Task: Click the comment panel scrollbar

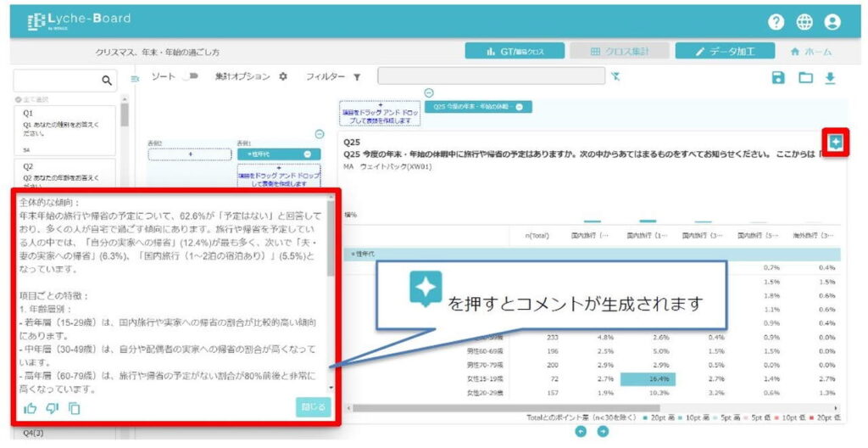Action: [331, 238]
